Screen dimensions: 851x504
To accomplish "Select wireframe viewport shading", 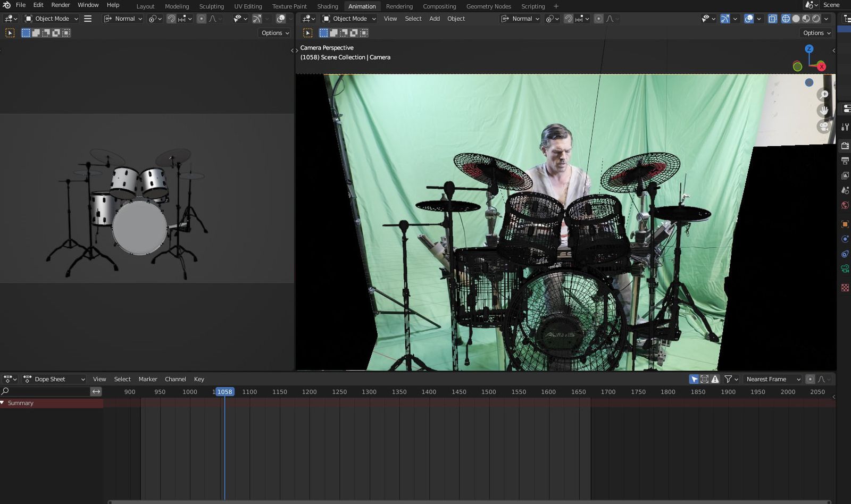I will (786, 19).
